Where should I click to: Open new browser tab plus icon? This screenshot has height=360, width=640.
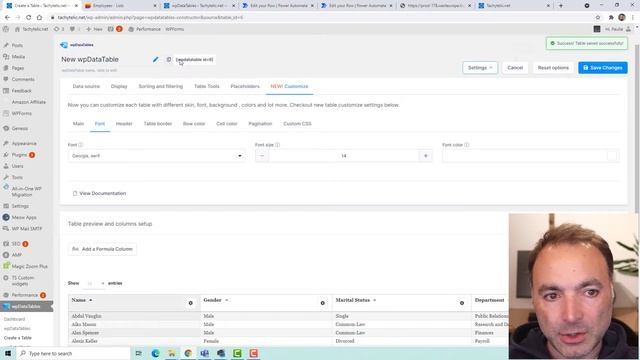click(561, 6)
